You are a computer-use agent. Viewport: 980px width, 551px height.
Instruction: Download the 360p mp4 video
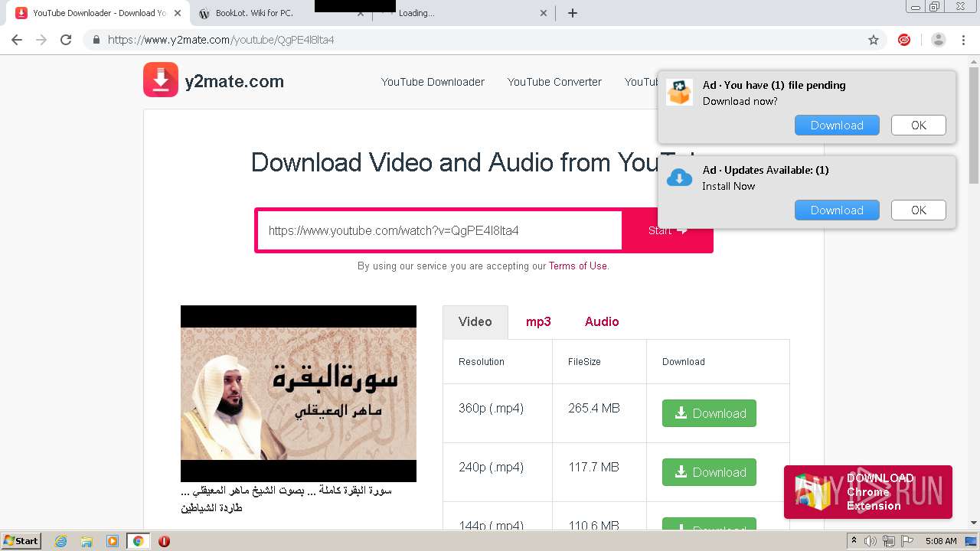pyautogui.click(x=709, y=413)
